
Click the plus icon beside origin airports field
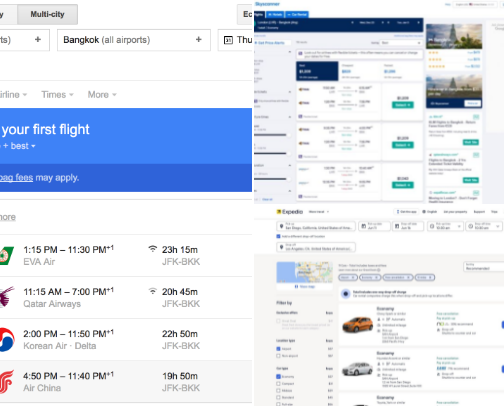click(38, 39)
